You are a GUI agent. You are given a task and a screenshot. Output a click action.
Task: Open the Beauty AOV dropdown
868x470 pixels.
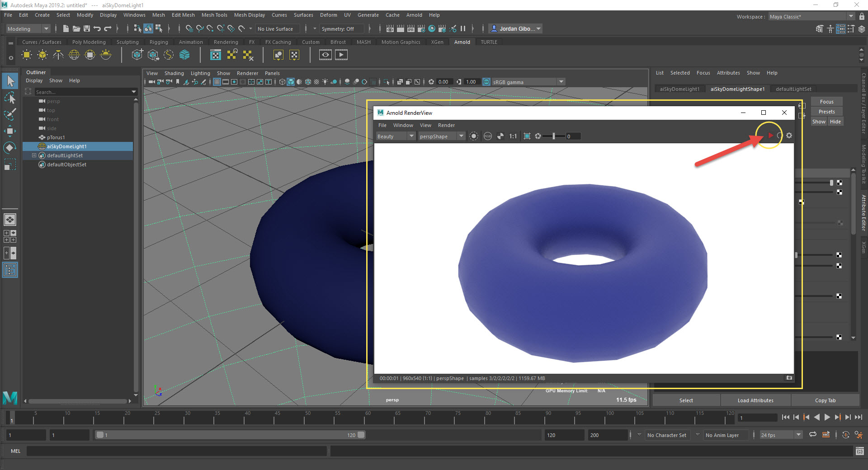click(396, 136)
